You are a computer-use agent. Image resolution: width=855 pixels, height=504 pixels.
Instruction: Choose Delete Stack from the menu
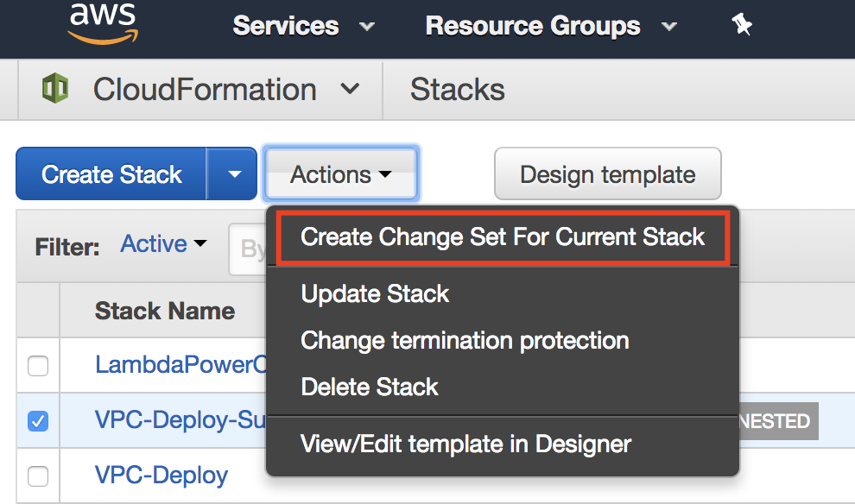(370, 387)
